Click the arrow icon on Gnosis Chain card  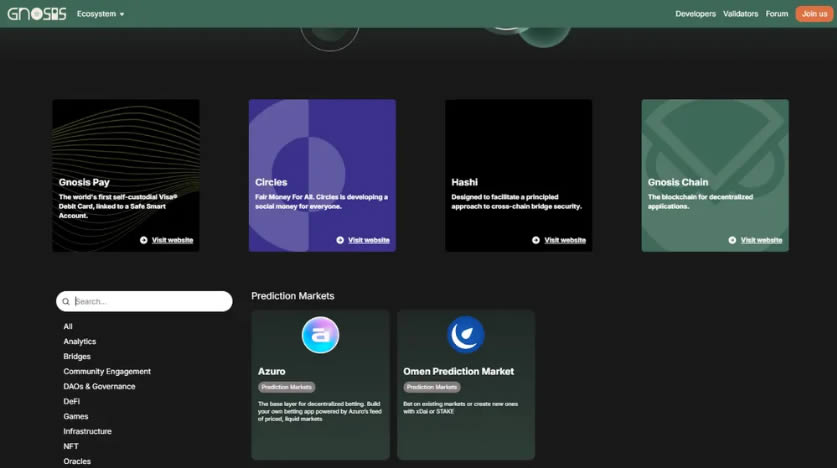732,240
